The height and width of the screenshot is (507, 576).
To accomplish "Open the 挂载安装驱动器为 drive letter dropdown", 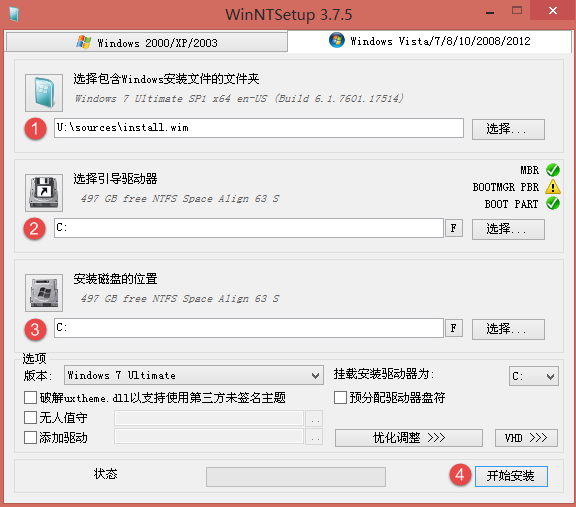I will [533, 376].
